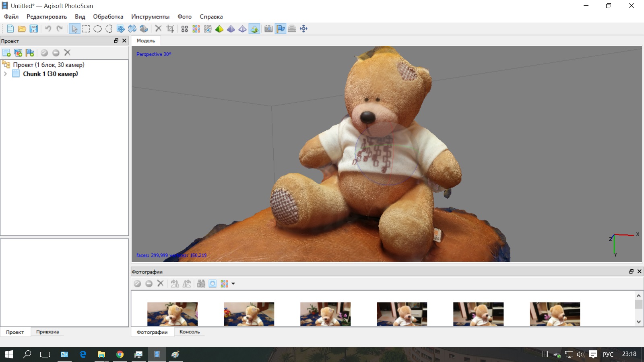Close the Фотографии panel
Image resolution: width=644 pixels, height=362 pixels.
(639, 271)
